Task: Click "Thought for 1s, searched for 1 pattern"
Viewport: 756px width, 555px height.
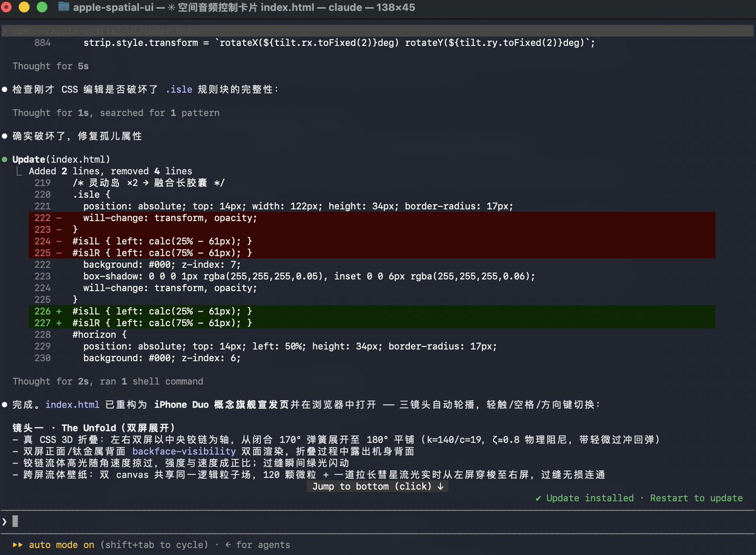Action: (116, 113)
